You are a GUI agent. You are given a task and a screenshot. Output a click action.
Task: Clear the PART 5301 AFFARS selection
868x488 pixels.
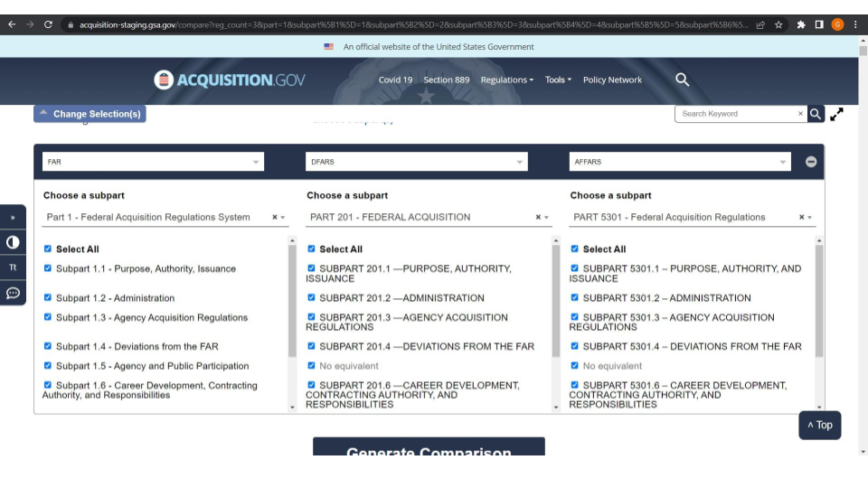click(x=802, y=218)
